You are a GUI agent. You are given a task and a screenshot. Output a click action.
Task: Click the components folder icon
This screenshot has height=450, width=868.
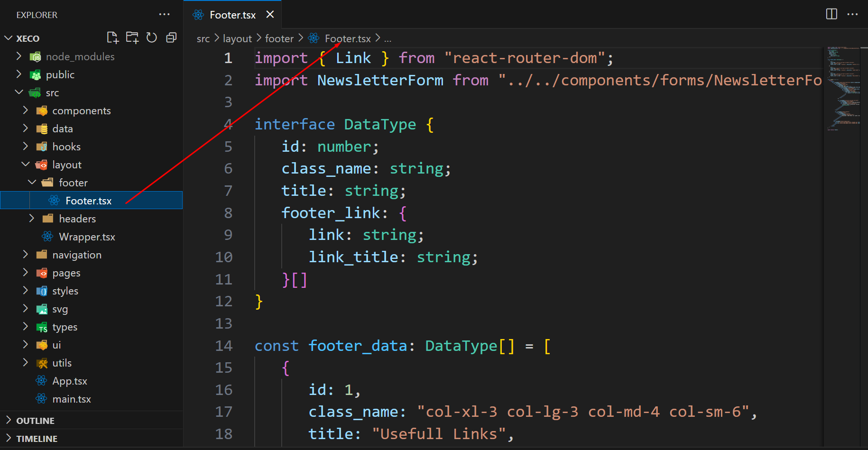[x=42, y=111]
